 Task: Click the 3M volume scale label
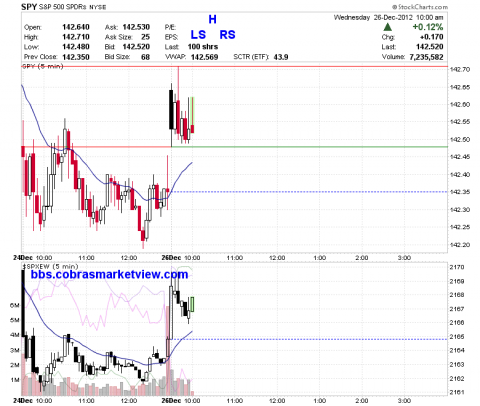(x=15, y=350)
